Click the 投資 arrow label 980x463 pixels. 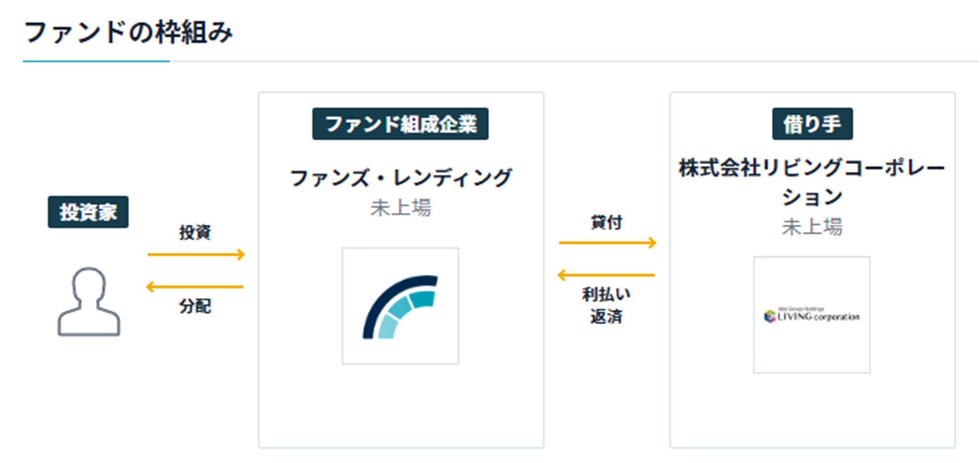[x=195, y=232]
